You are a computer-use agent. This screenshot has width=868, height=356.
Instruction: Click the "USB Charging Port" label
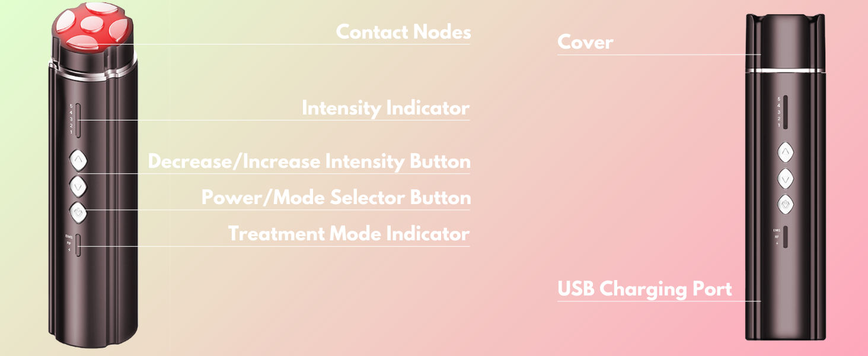644,289
